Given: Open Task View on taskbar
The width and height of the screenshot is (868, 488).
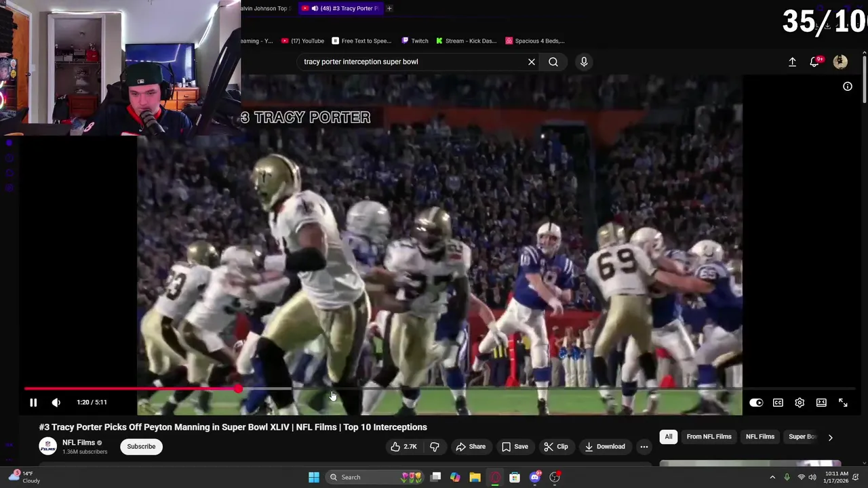Looking at the screenshot, I should (x=436, y=477).
